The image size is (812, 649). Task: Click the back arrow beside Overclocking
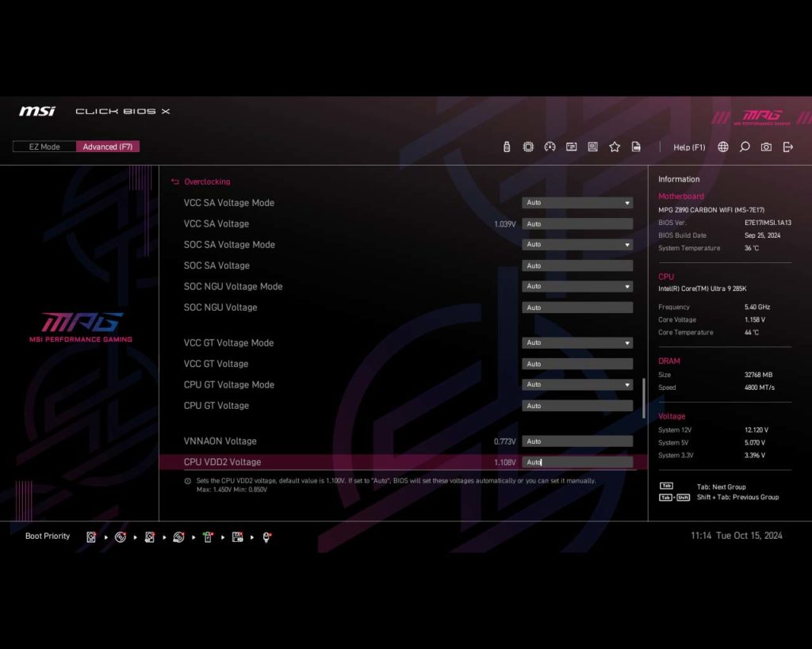coord(175,181)
